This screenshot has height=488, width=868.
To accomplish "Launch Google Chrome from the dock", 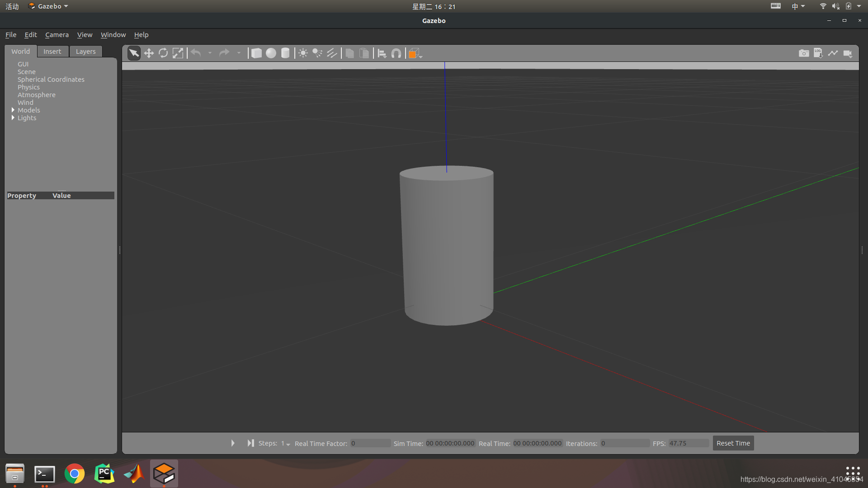I will pos(75,474).
